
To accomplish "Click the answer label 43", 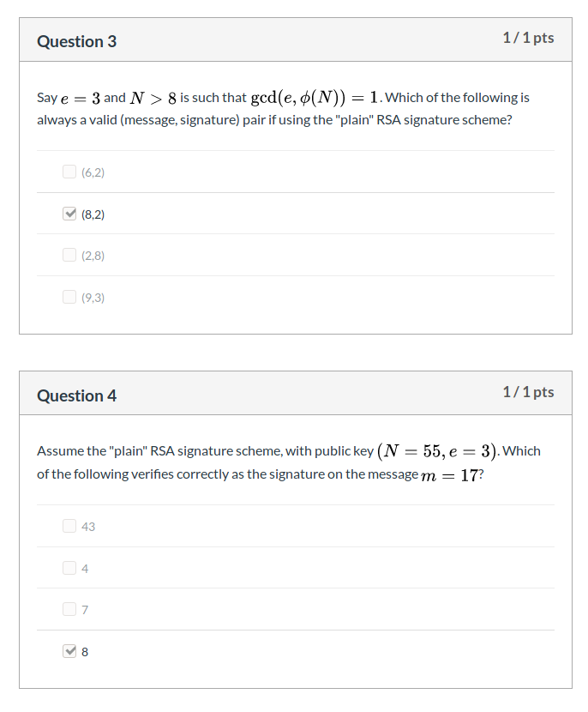I will point(88,527).
